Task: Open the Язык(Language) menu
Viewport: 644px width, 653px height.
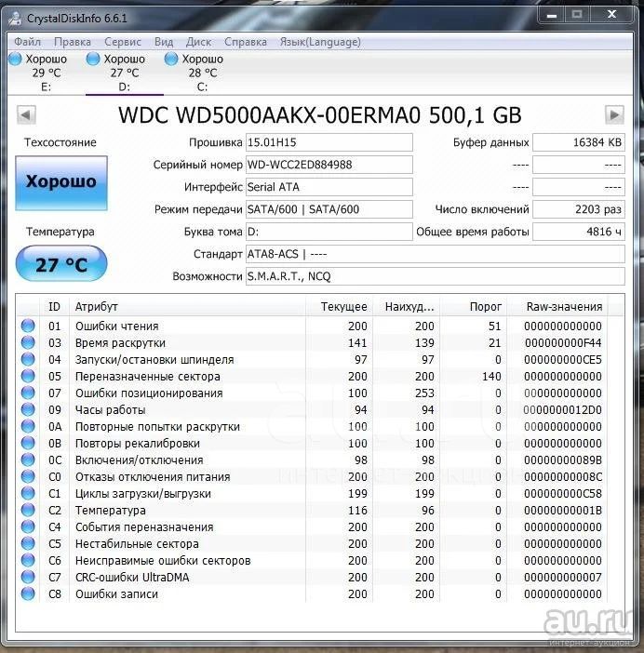Action: coord(320,42)
